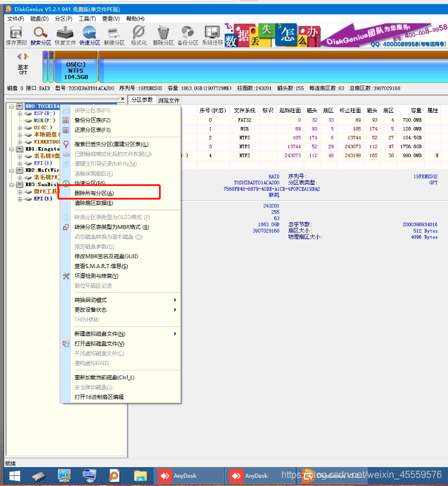Choose 删除所有分区(A) in context menu
The height and width of the screenshot is (486, 448).
[121, 193]
